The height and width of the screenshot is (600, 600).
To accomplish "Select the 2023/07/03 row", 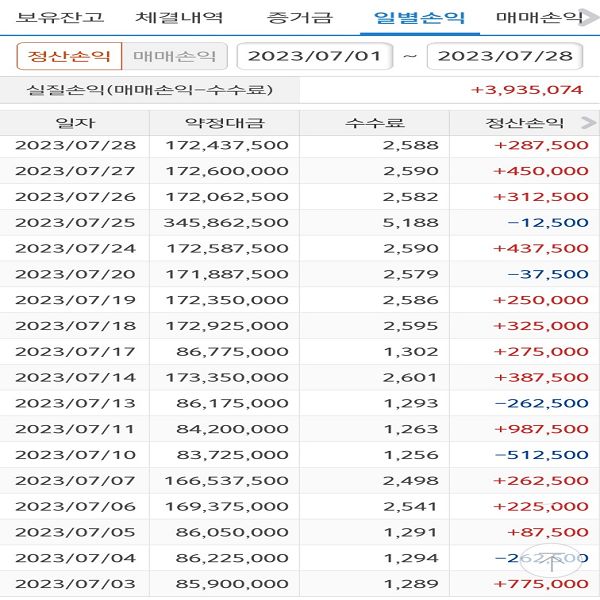I will tap(300, 583).
